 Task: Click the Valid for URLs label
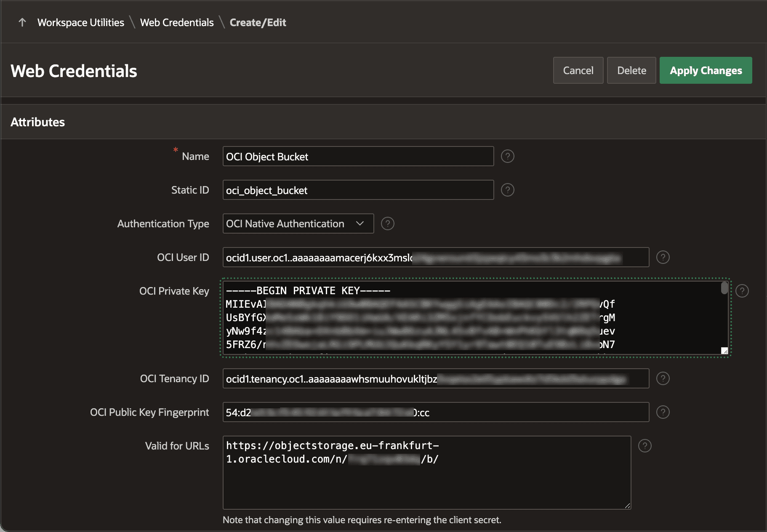(x=177, y=446)
